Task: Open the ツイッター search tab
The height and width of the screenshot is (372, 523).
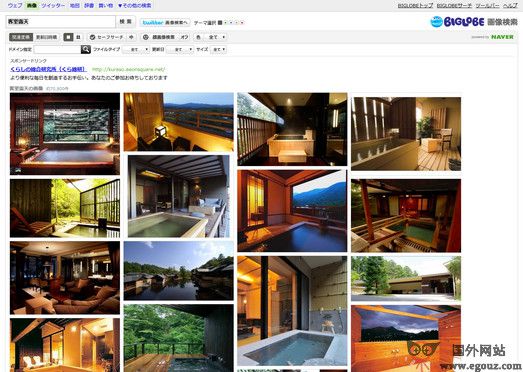Action: coord(53,5)
